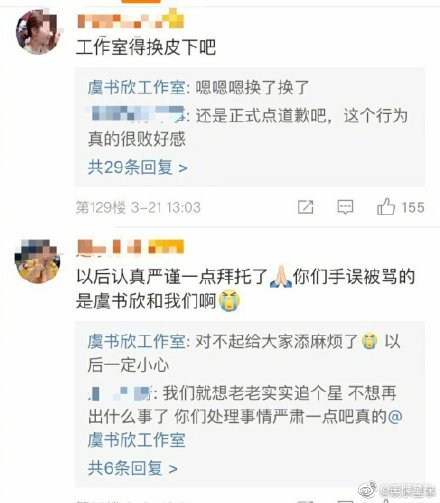Tap the blurred replier name before 还是正式点道歉吧
This screenshot has height=503, width=440.
coord(137,113)
